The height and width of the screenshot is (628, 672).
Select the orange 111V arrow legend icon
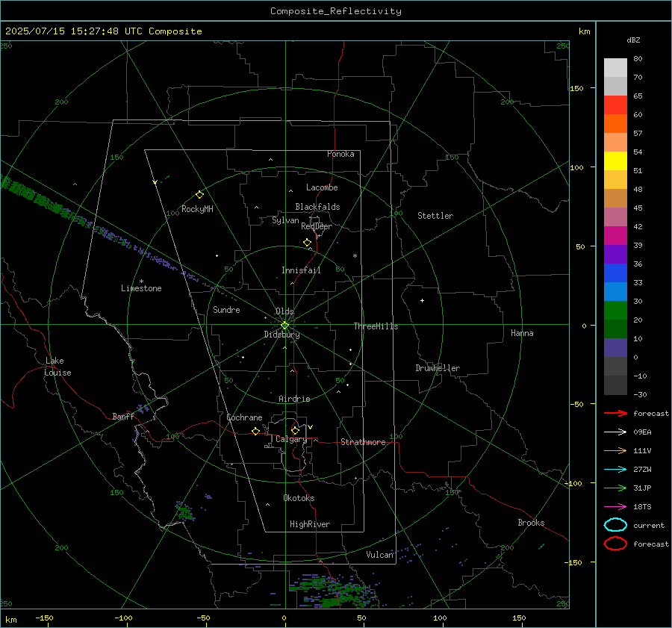615,450
